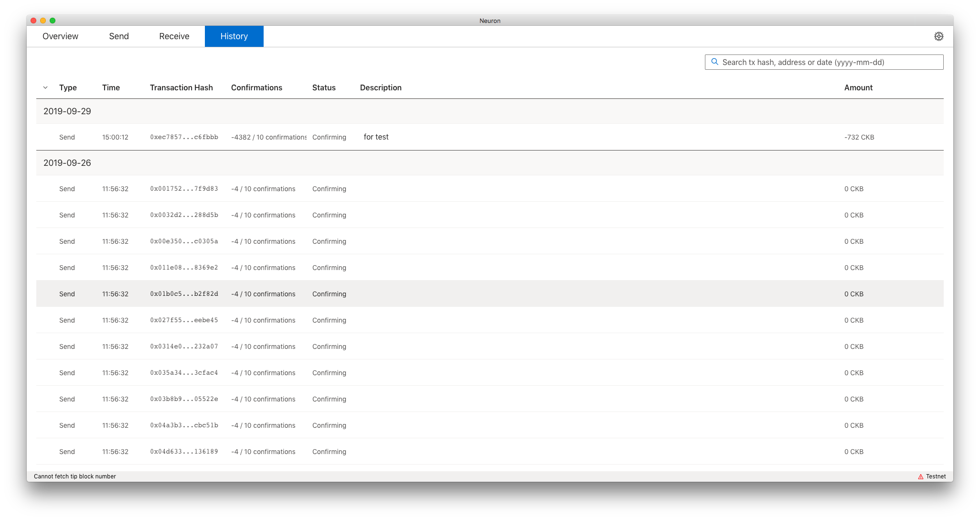
Task: Open the settings gear icon
Action: click(938, 36)
